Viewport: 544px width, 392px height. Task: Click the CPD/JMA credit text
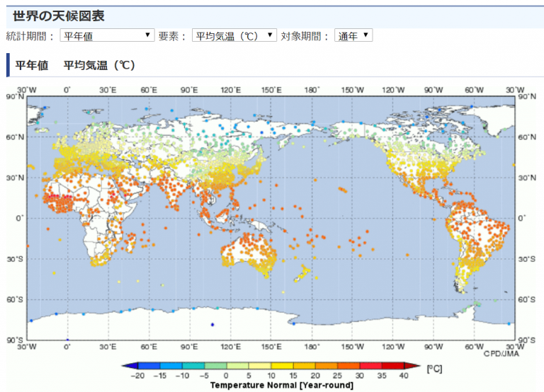click(x=501, y=354)
